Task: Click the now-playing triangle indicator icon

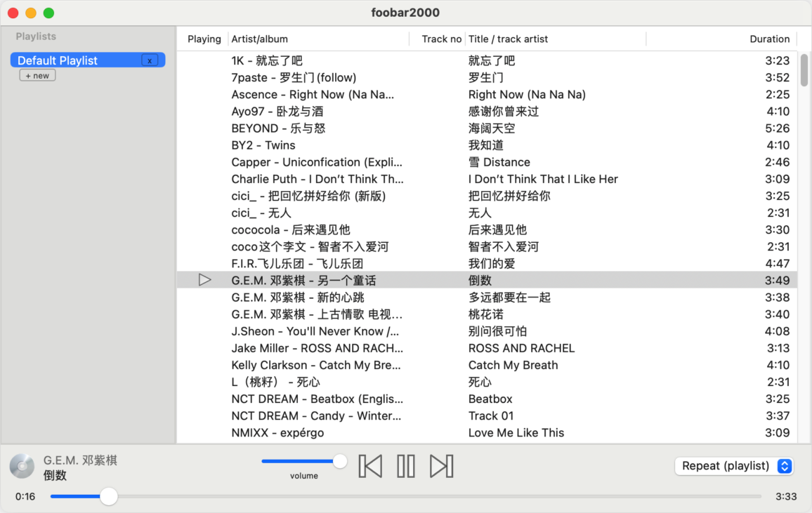Action: coord(204,280)
